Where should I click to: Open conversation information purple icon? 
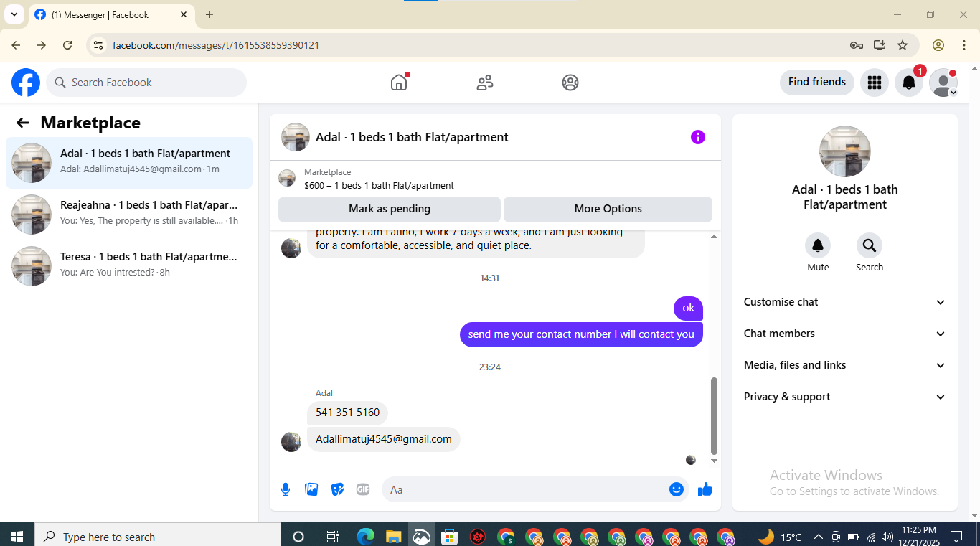click(698, 137)
